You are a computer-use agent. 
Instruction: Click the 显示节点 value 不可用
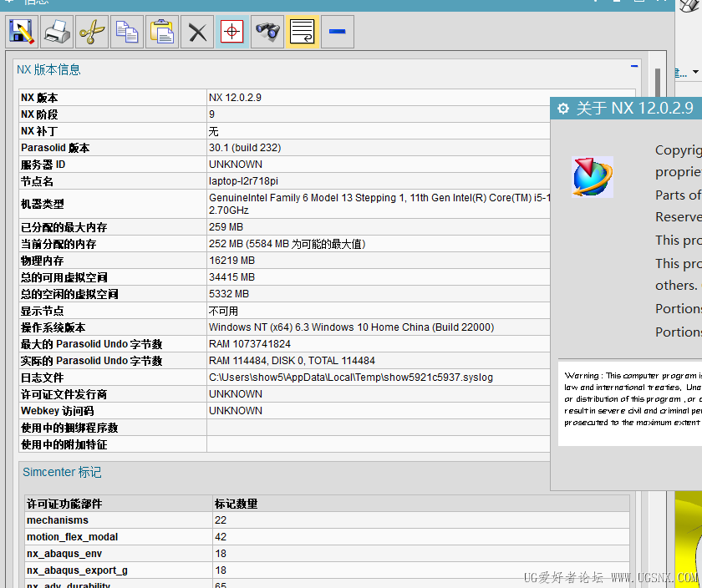pyautogui.click(x=223, y=311)
